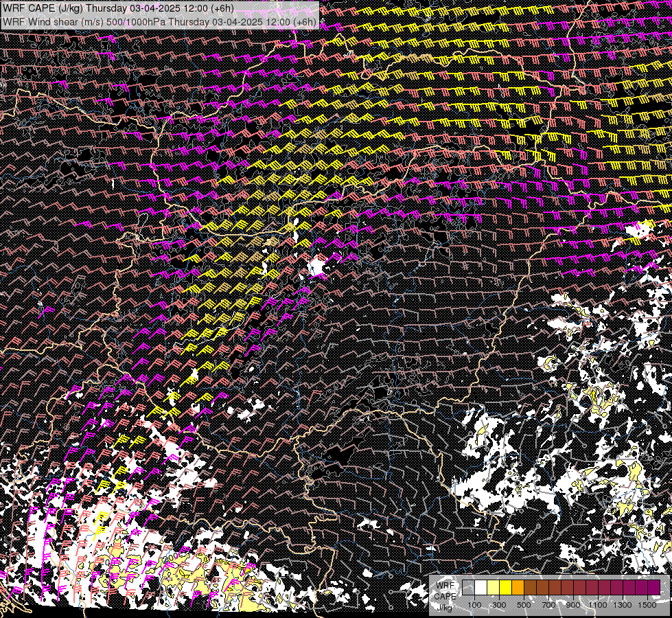This screenshot has width=672, height=618.
Task: Select the purple legend swatch above 1500
Action: pos(654,587)
